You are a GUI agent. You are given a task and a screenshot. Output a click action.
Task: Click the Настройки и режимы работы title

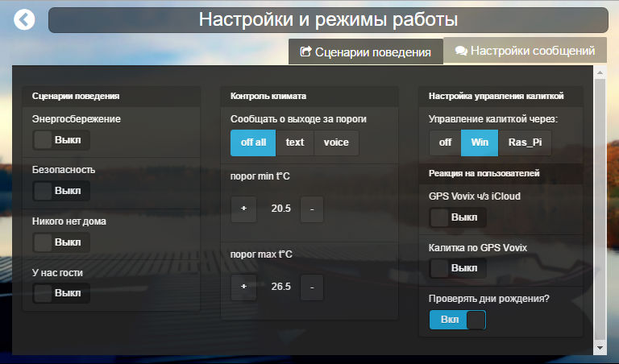(x=328, y=19)
